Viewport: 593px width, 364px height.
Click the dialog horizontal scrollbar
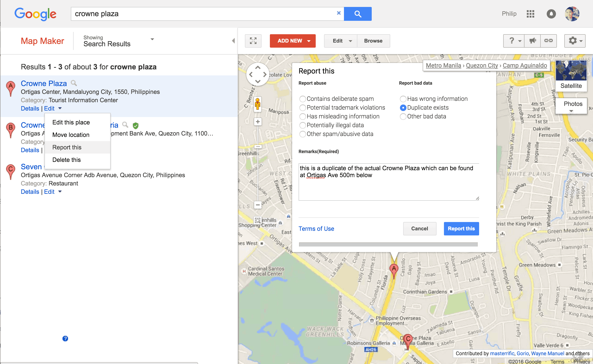pos(388,244)
